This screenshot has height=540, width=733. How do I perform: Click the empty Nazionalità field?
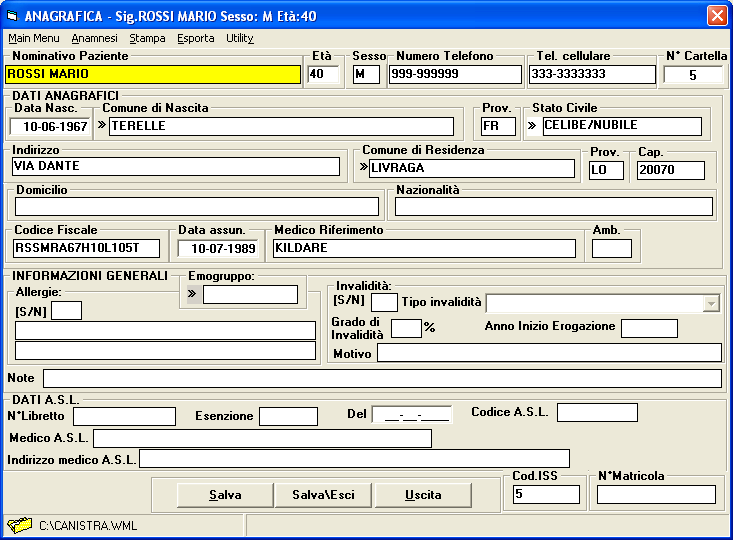click(554, 206)
